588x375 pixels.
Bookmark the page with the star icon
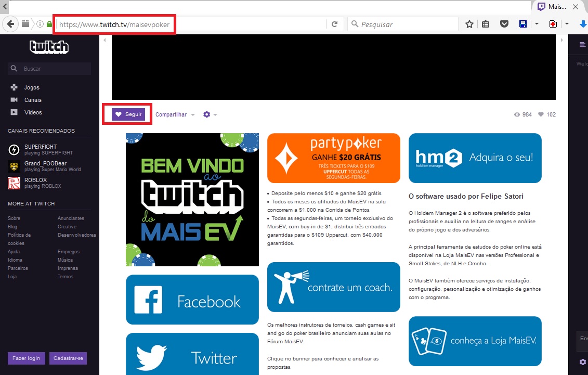(x=469, y=24)
